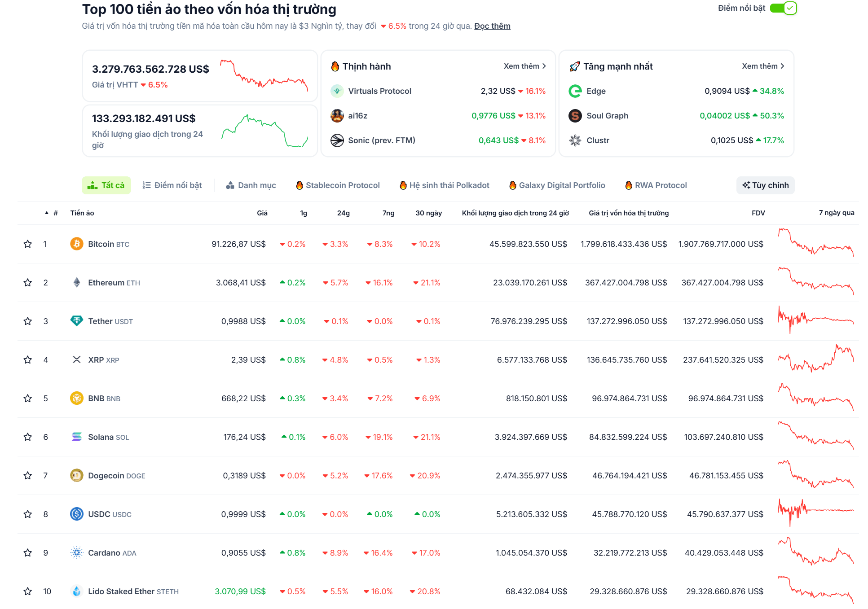Open the Danh mục tab

(x=251, y=185)
